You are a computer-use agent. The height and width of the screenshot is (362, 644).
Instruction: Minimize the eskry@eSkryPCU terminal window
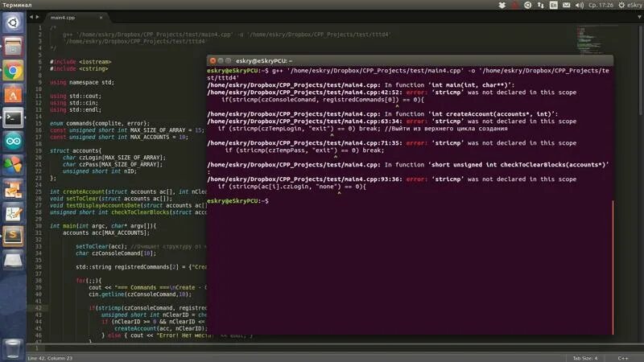click(x=221, y=61)
